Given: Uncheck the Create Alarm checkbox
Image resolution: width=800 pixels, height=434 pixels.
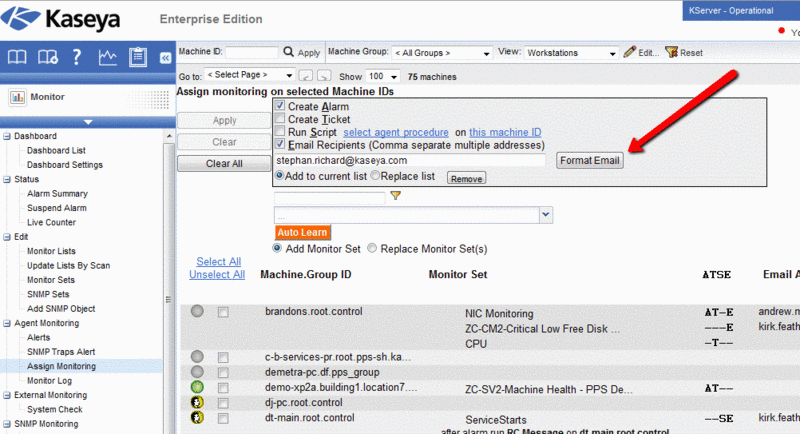Looking at the screenshot, I should coord(281,106).
